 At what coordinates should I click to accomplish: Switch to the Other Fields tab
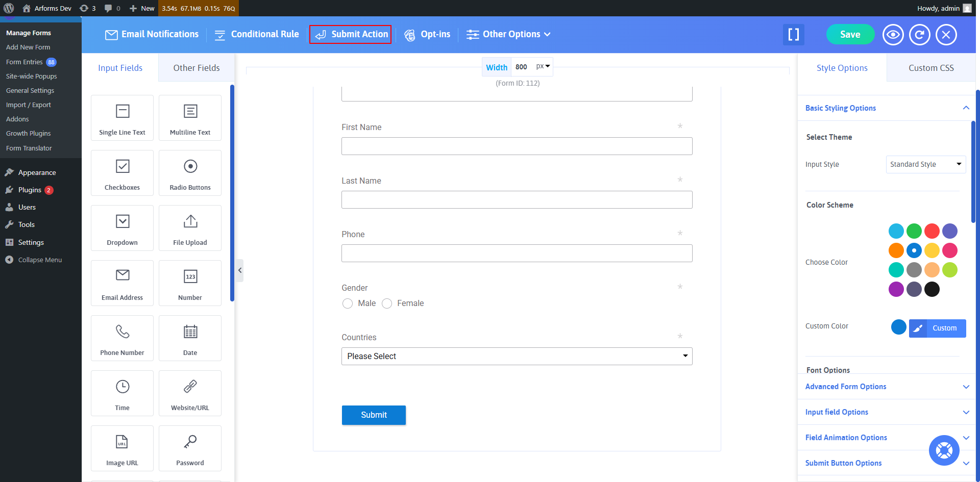pyautogui.click(x=197, y=68)
